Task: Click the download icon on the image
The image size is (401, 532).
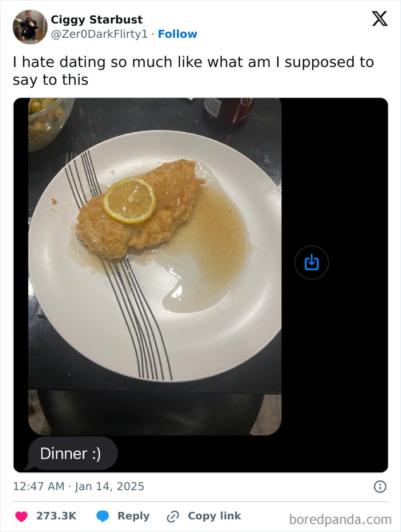Action: click(311, 262)
